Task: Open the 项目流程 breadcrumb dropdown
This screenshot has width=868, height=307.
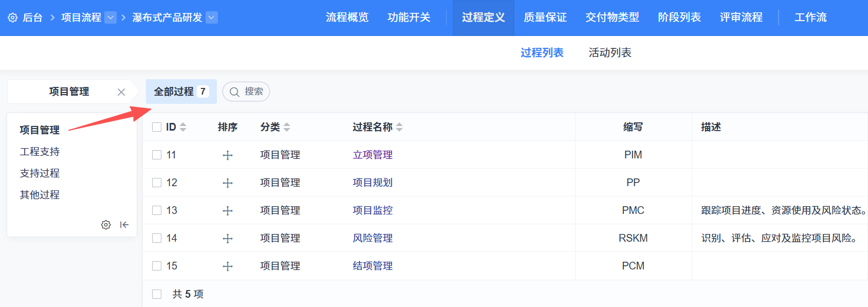Action: coord(110,17)
